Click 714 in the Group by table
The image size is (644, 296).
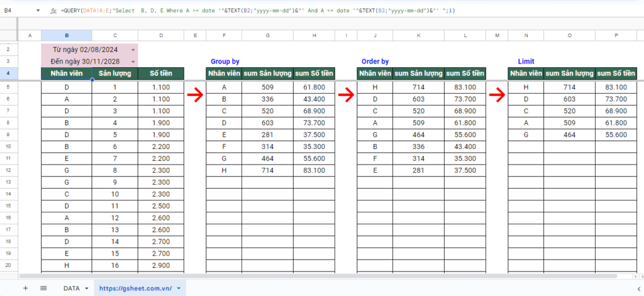point(267,170)
